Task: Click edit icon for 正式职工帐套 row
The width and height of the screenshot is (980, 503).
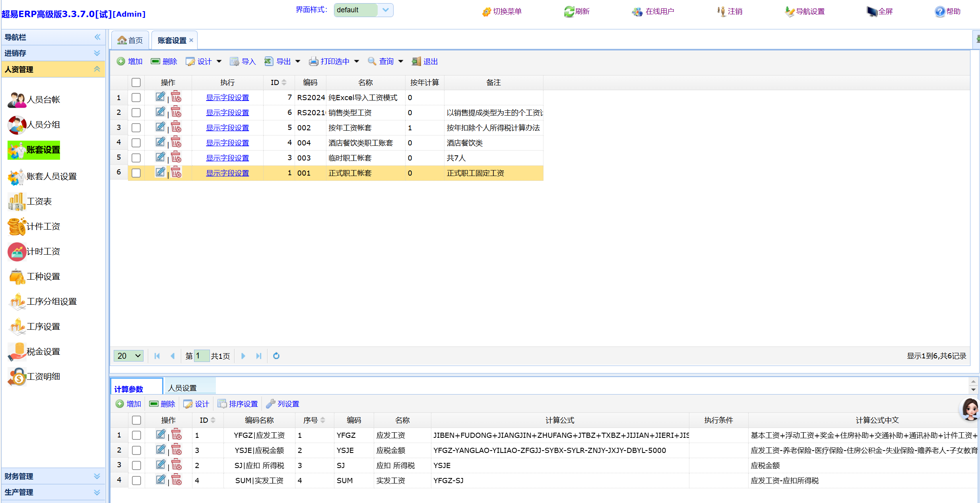Action: 160,172
